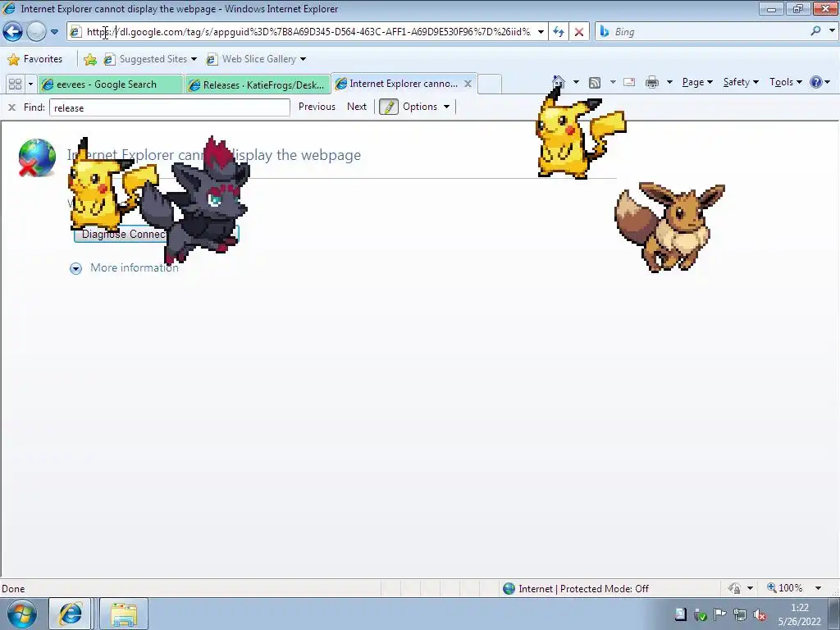Click the Zorua desktop pet sprite
The height and width of the screenshot is (630, 840).
pyautogui.click(x=194, y=199)
